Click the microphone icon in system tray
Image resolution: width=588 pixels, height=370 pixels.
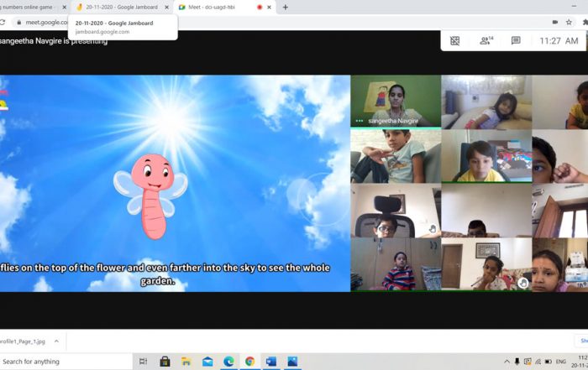click(517, 362)
